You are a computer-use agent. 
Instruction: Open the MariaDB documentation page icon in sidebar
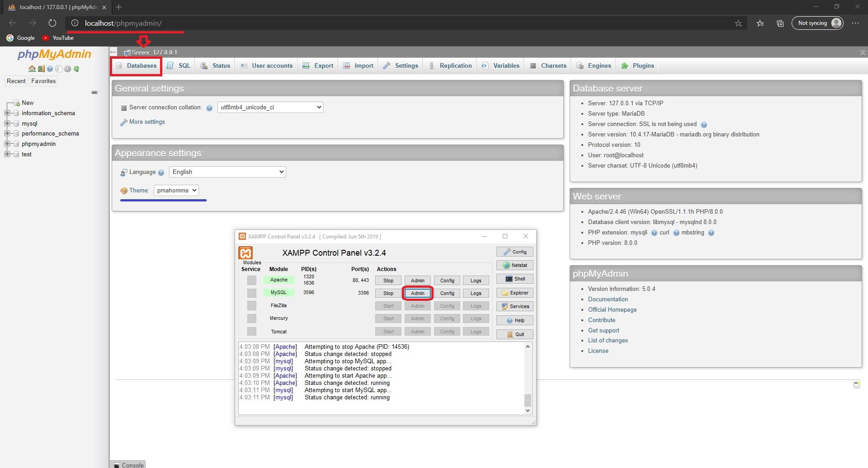(58, 69)
